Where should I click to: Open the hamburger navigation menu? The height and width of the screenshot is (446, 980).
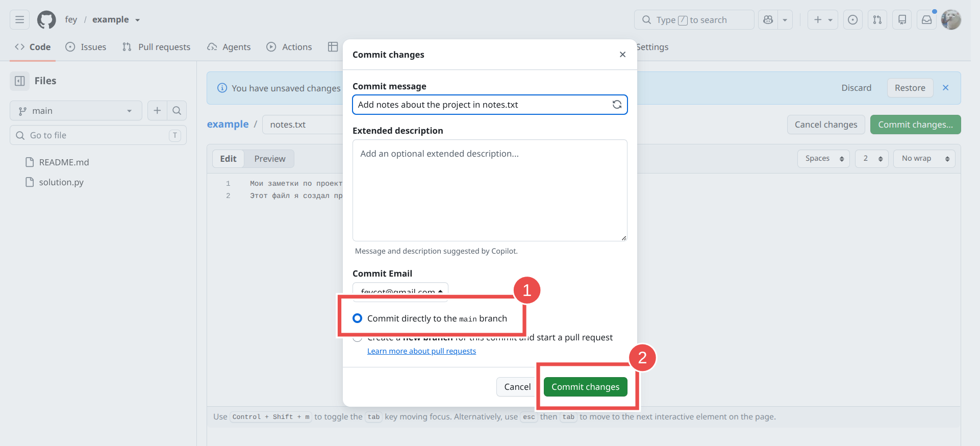(x=19, y=20)
